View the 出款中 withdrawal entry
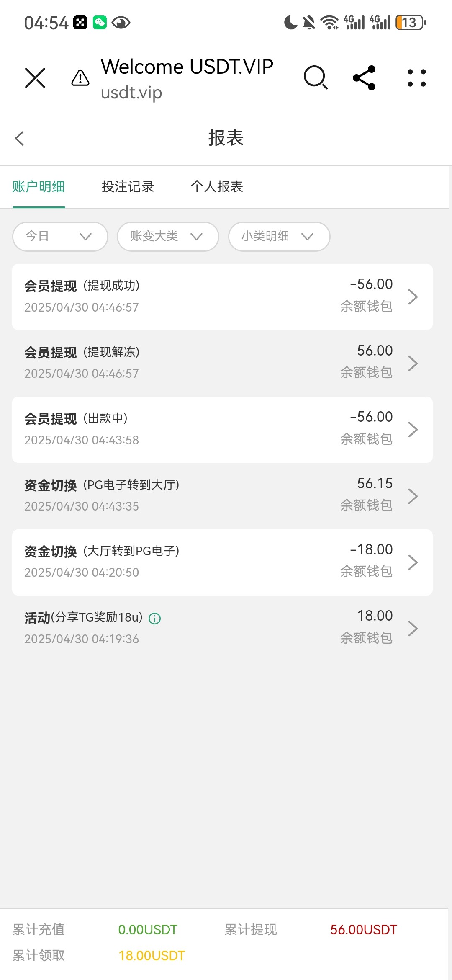 coord(222,429)
